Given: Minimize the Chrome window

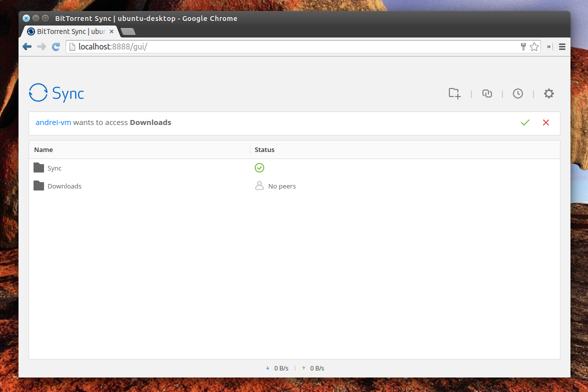Looking at the screenshot, I should [36, 18].
